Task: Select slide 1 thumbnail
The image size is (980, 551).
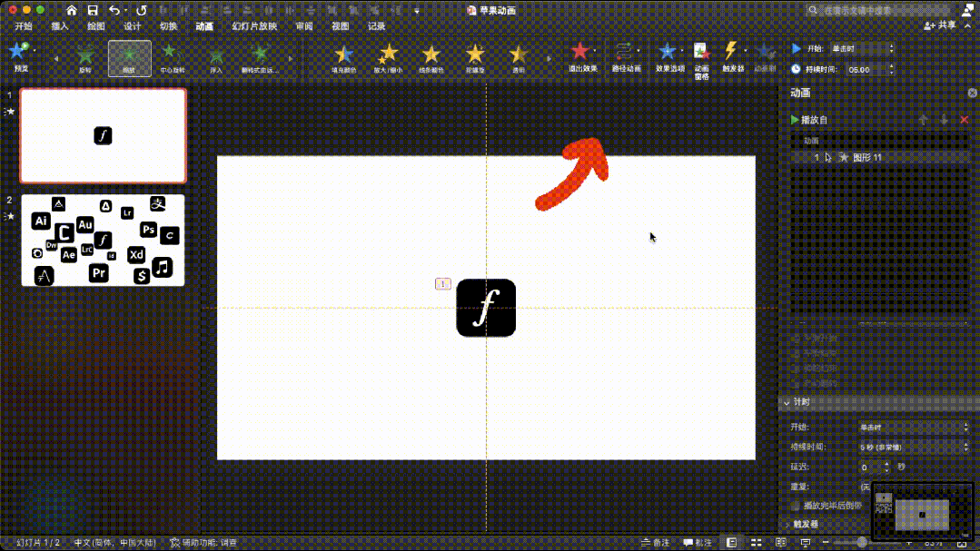Action: 104,135
